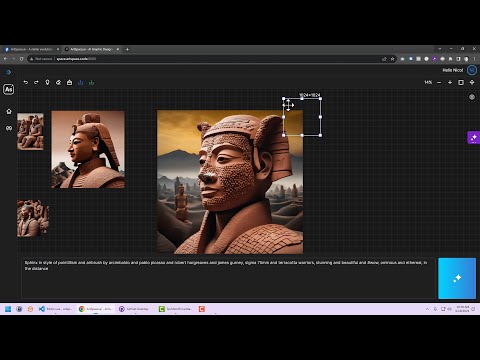The width and height of the screenshot is (480, 360).
Task: Click the taskbar clock and date
Action: tap(462, 309)
